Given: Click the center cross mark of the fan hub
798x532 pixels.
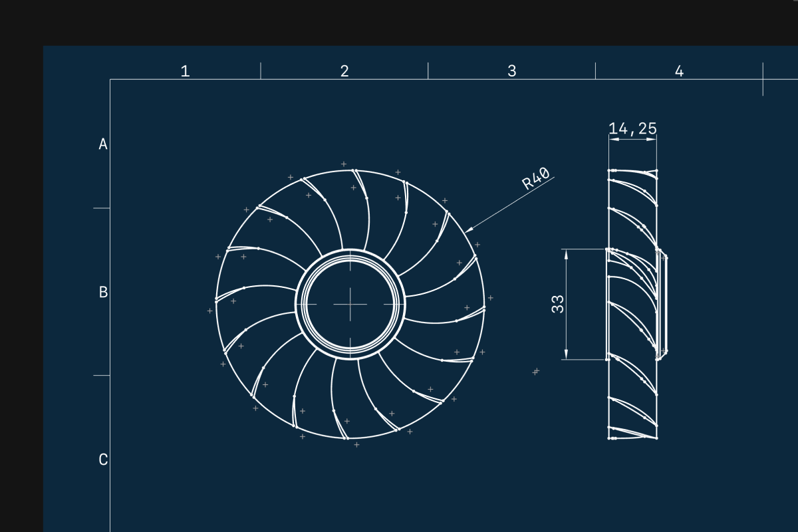Looking at the screenshot, I should (350, 303).
